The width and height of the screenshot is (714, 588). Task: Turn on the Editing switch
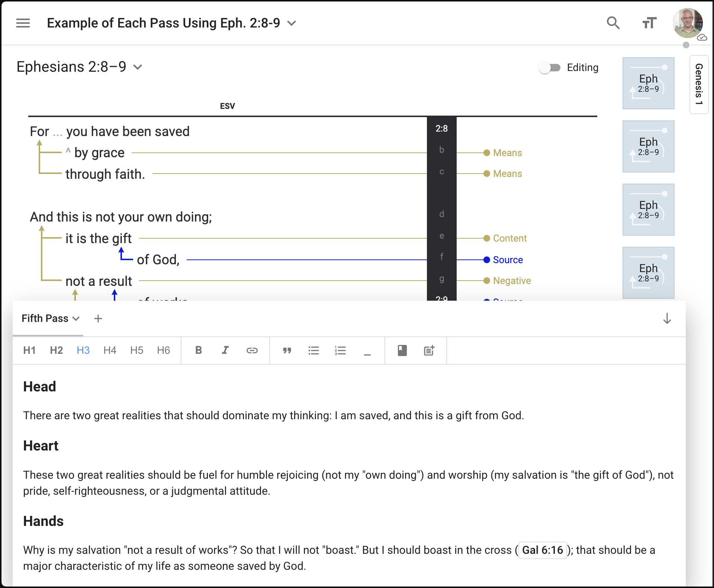tap(550, 68)
